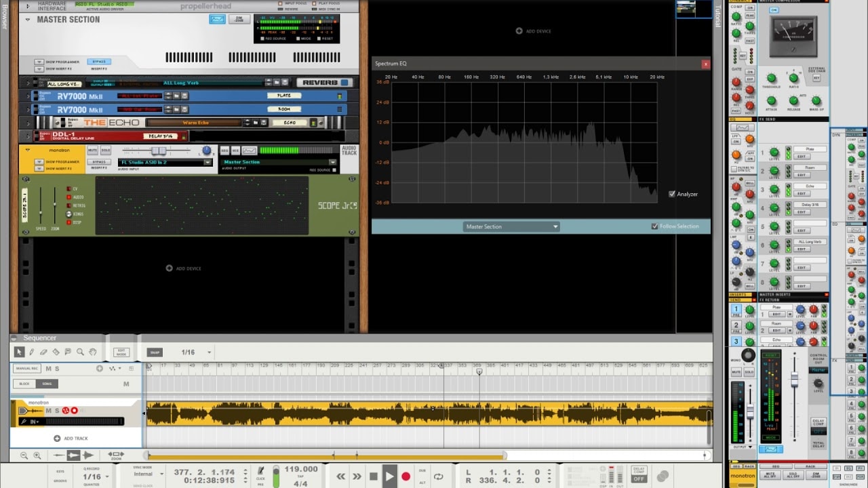Select the Razor tool in Sequencer toolbar
Image resolution: width=868 pixels, height=488 pixels.
click(56, 352)
